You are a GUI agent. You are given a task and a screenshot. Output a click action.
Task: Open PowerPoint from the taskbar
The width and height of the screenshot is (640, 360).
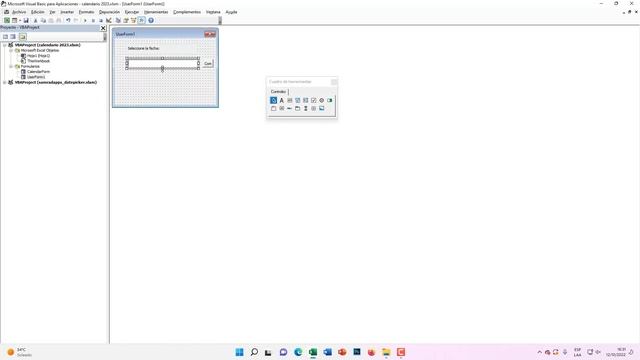click(x=342, y=352)
